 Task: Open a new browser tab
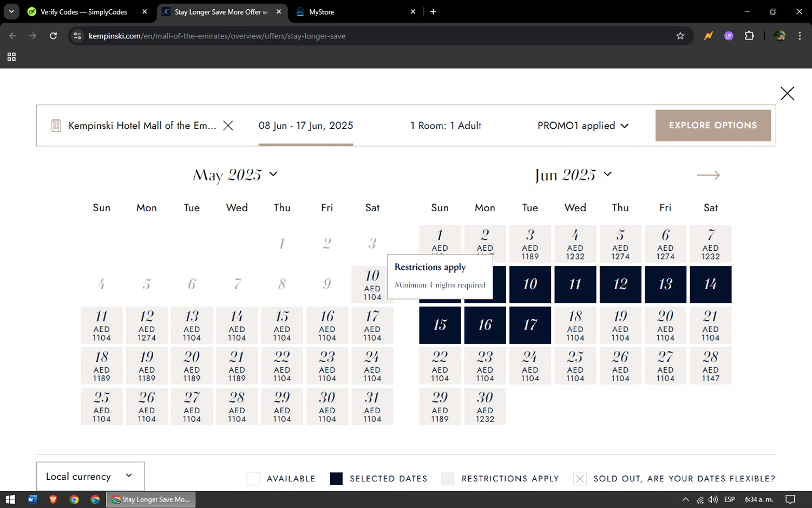(433, 11)
